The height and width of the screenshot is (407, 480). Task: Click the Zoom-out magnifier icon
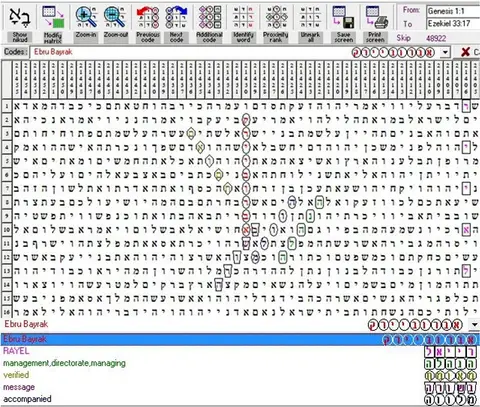tap(115, 17)
